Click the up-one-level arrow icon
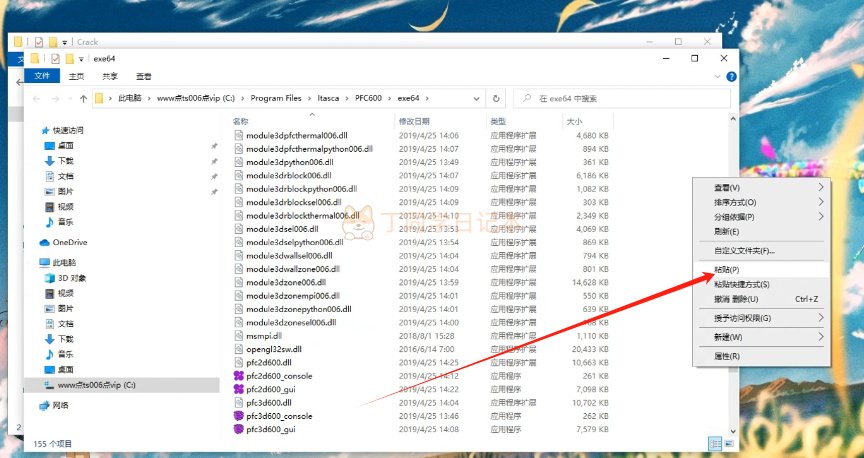 (x=82, y=99)
